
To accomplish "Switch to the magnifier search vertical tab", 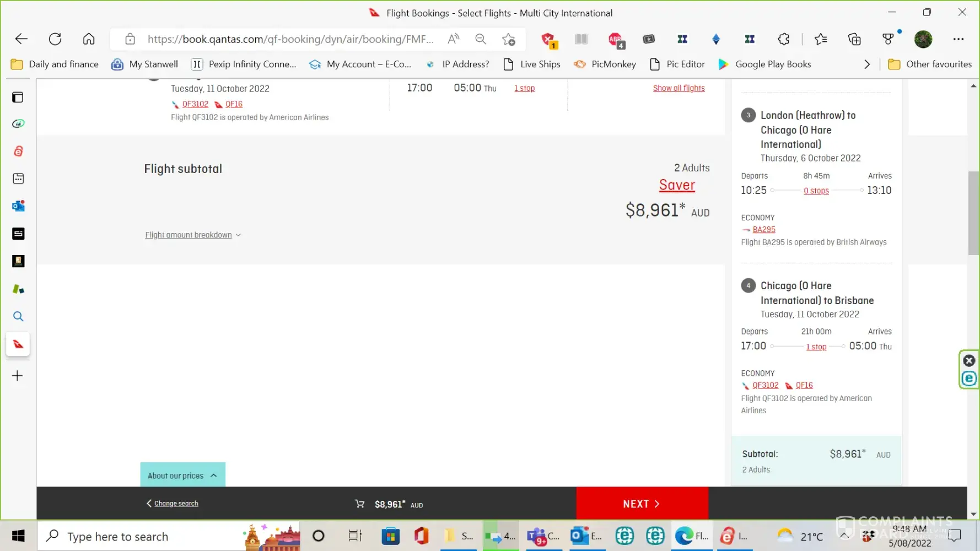I will pyautogui.click(x=18, y=316).
